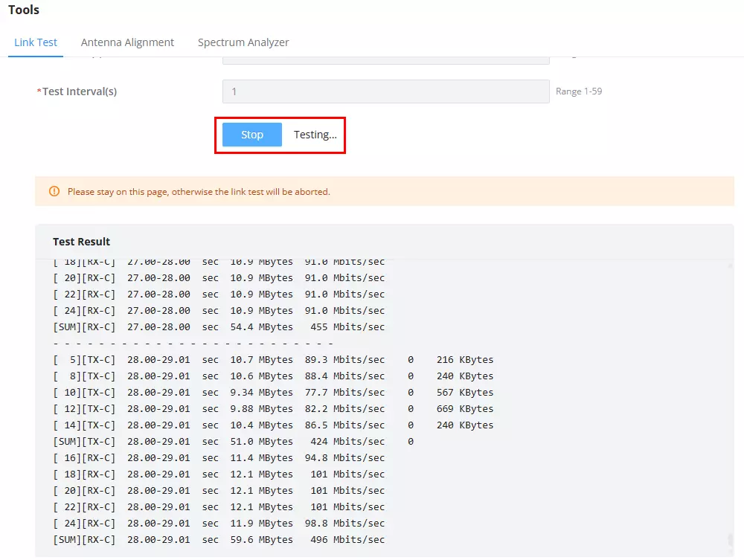Click the [ 20][RX-C] 28.00-29.01 row
The height and width of the screenshot is (560, 744).
click(219, 490)
